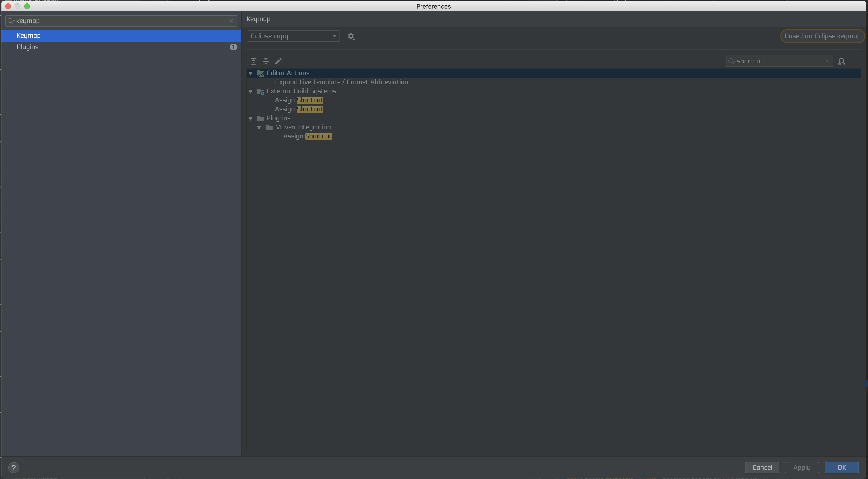Click the Collapse All icon
Screen dimensions: 868x479
(x=266, y=61)
